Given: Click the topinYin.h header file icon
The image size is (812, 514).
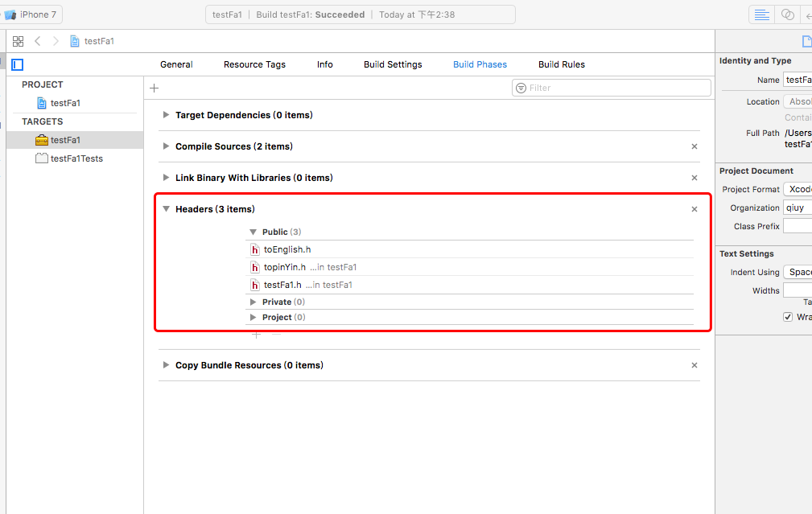Looking at the screenshot, I should (x=255, y=267).
